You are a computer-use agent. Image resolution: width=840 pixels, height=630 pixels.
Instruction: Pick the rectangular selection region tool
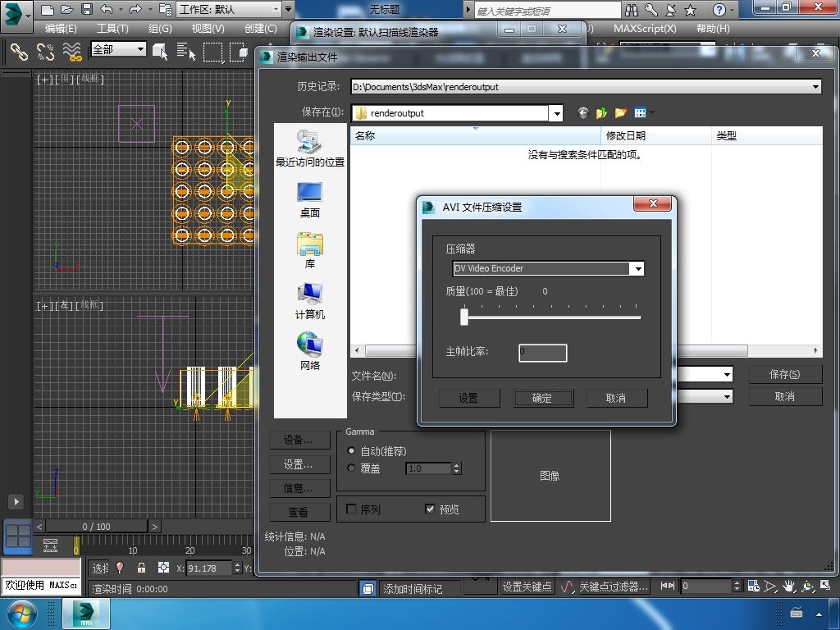(x=212, y=52)
